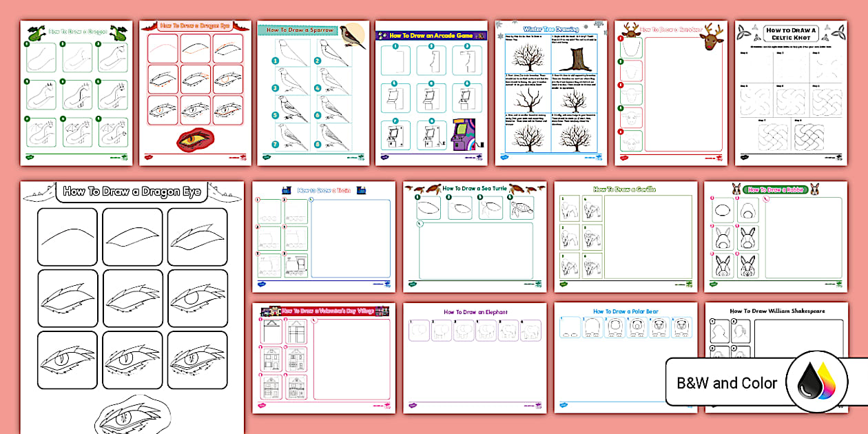Click the Twinkl logo on the Sparrow worksheet
This screenshot has width=868, height=434.
tap(267, 157)
